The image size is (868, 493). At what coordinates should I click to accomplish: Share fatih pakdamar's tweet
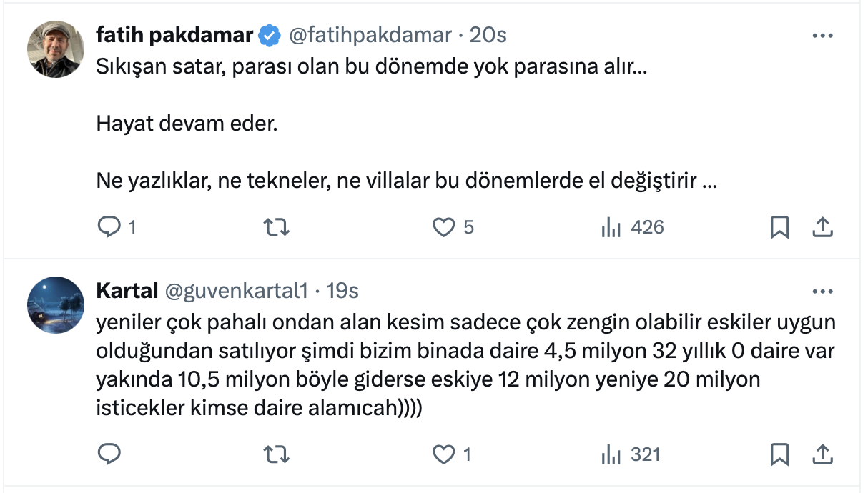coord(822,227)
